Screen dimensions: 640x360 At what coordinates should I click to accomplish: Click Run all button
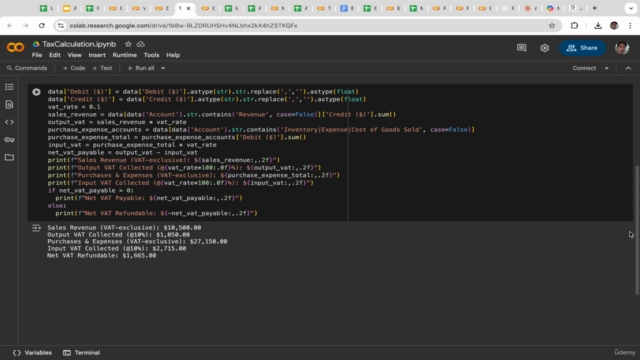[141, 68]
